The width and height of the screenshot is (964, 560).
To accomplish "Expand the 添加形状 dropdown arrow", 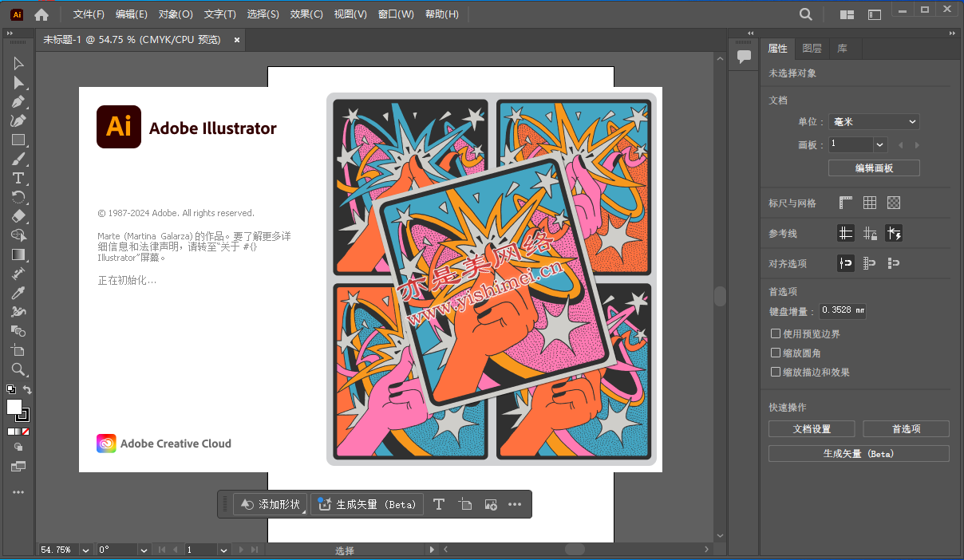I will tap(303, 512).
